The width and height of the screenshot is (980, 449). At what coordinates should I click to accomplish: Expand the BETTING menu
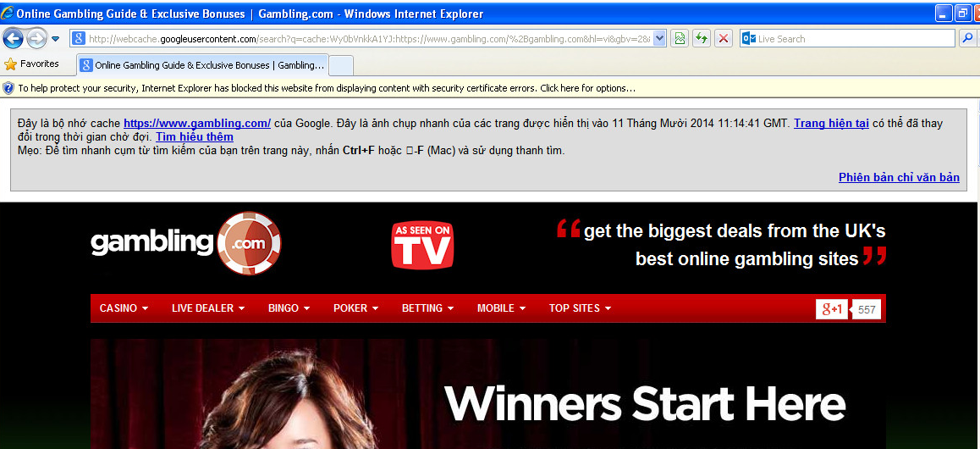(427, 308)
